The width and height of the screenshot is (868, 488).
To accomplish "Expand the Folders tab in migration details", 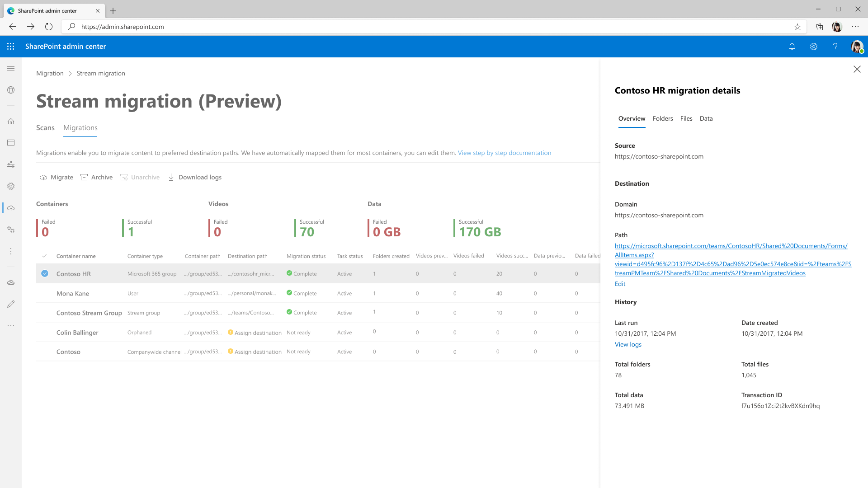I will pos(662,118).
